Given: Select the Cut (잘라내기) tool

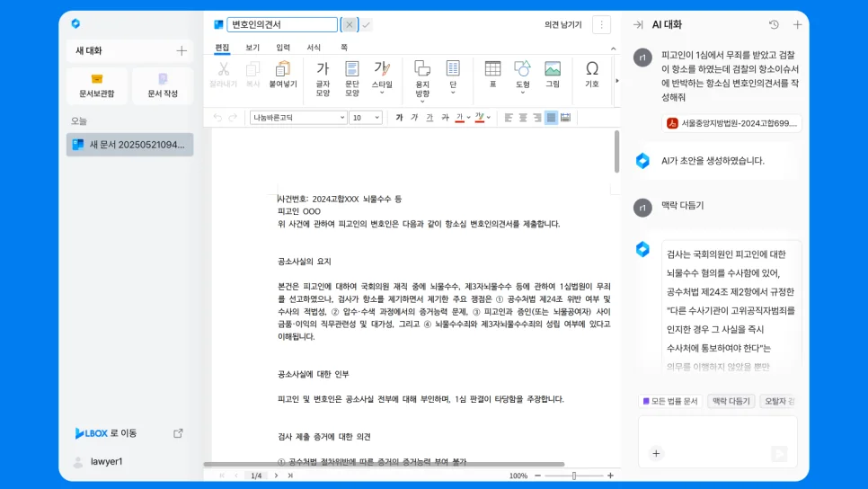Looking at the screenshot, I should 223,75.
